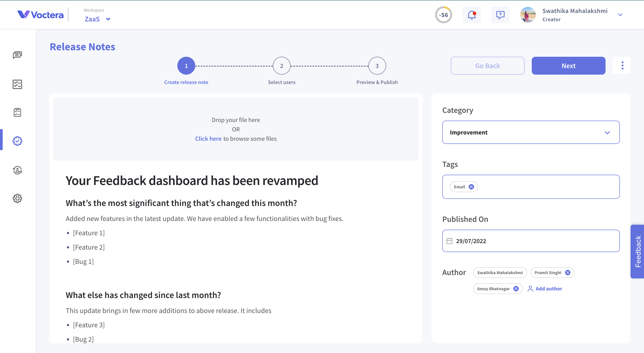The image size is (644, 353).
Task: Go to step 1 Create release note
Action: 186,66
